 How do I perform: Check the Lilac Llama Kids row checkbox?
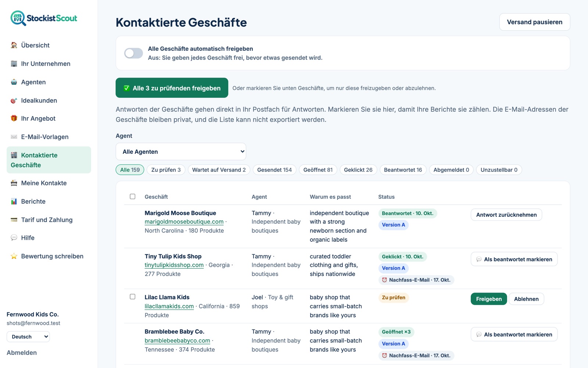click(133, 297)
